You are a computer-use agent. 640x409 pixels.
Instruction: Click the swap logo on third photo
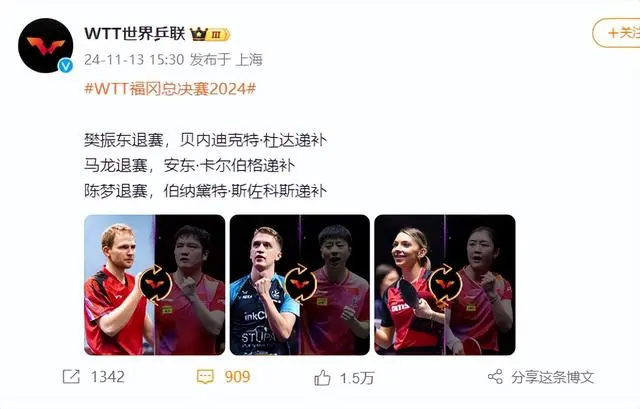[445, 285]
